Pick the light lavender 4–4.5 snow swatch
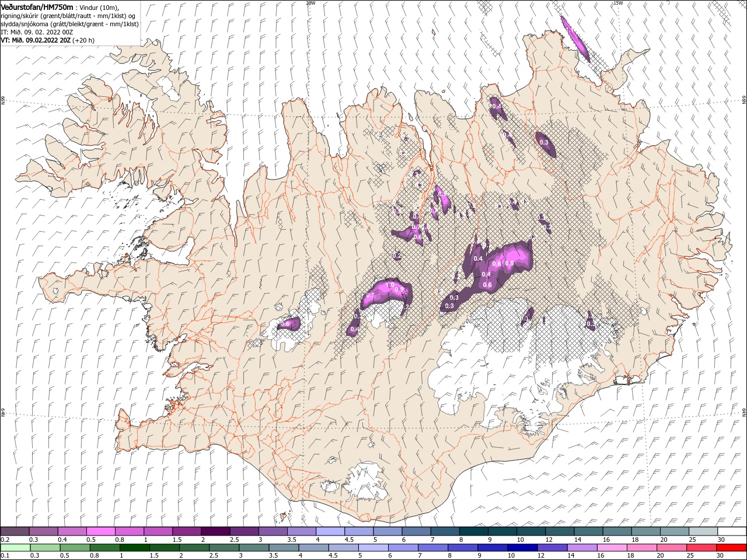Image resolution: width=747 pixels, height=560 pixels. tap(330, 531)
